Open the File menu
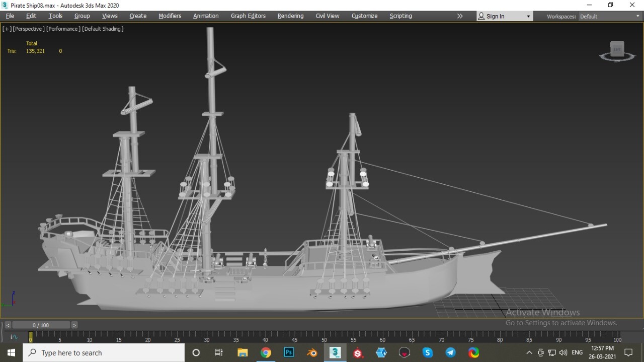The image size is (644, 362). tap(10, 16)
